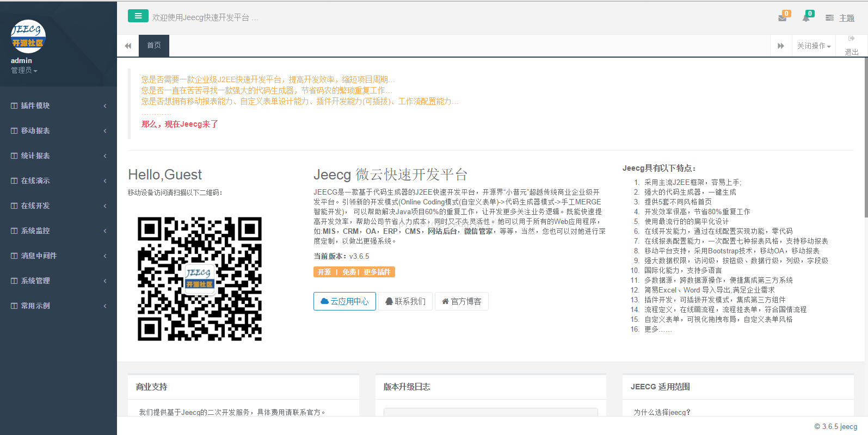This screenshot has width=868, height=435.
Task: Expand the 插件模块 chevron arrow
Action: click(105, 106)
